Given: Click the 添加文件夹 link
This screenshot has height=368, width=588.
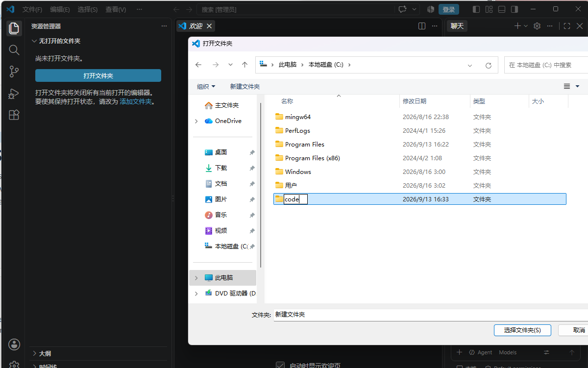Looking at the screenshot, I should tap(136, 102).
